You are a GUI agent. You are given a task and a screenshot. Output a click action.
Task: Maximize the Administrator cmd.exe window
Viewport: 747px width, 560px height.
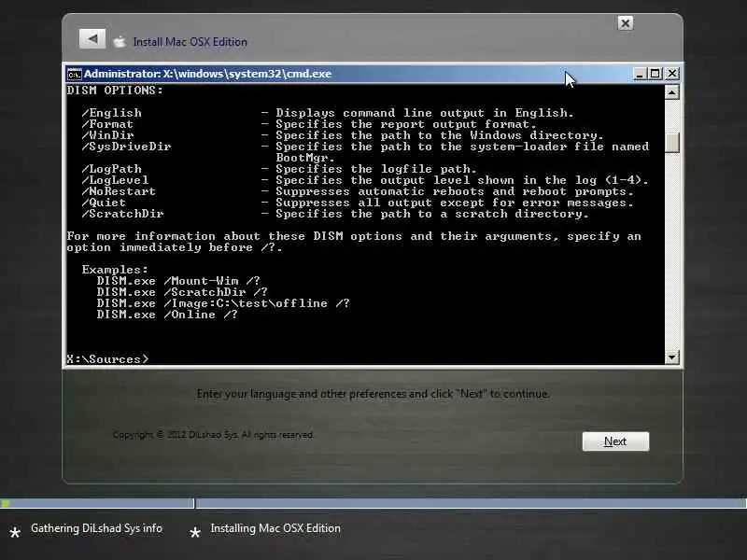pyautogui.click(x=655, y=74)
